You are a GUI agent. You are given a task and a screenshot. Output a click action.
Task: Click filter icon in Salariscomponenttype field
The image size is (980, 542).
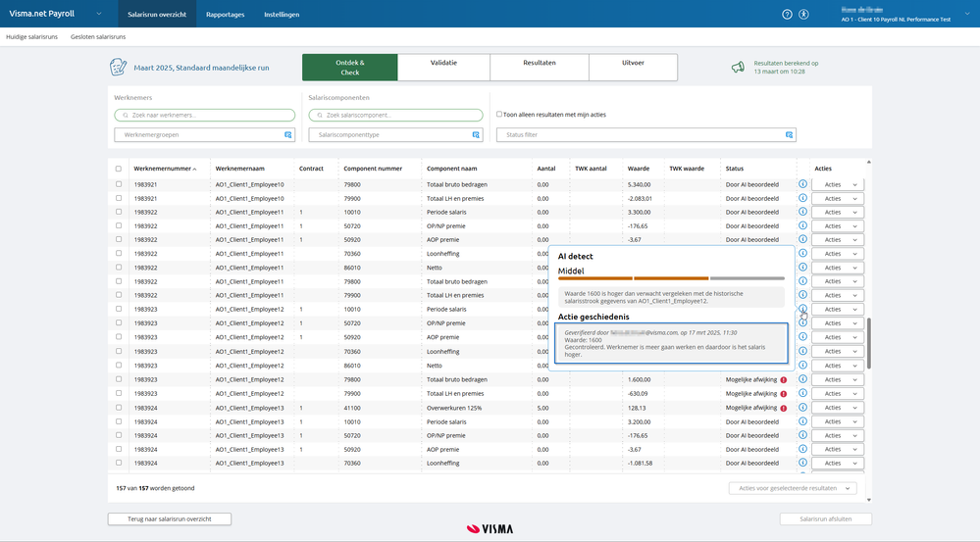[476, 135]
